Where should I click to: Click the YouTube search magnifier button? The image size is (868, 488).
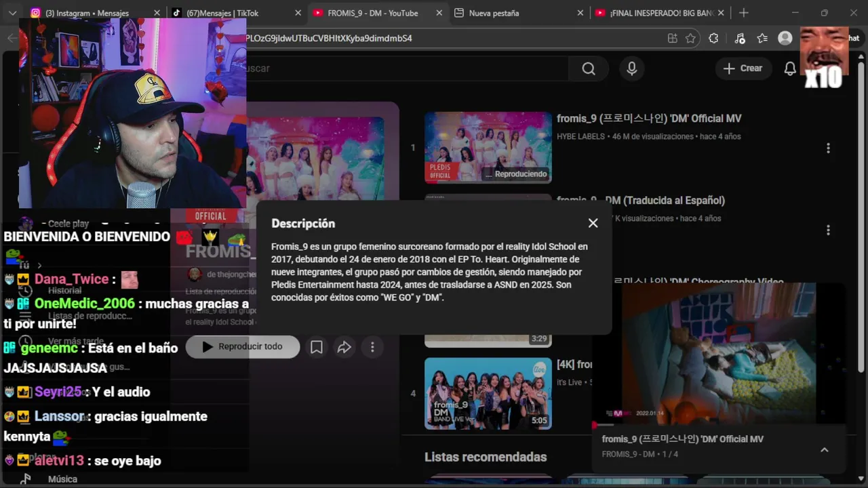click(589, 68)
